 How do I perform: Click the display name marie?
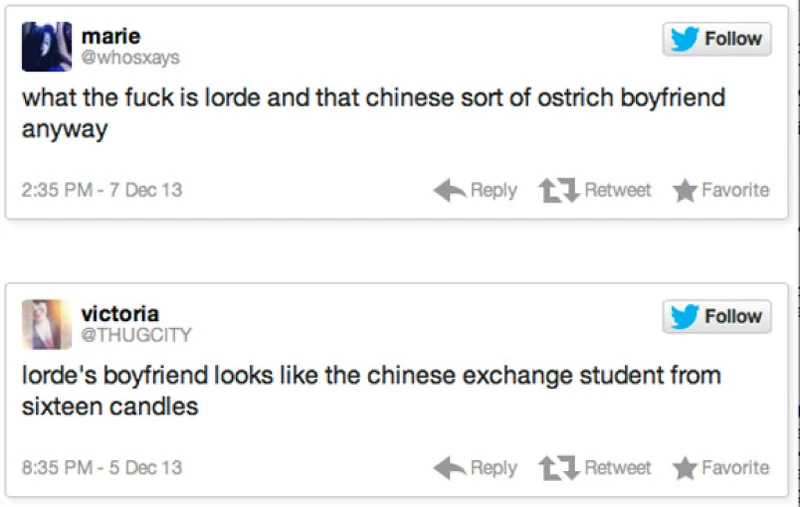110,37
